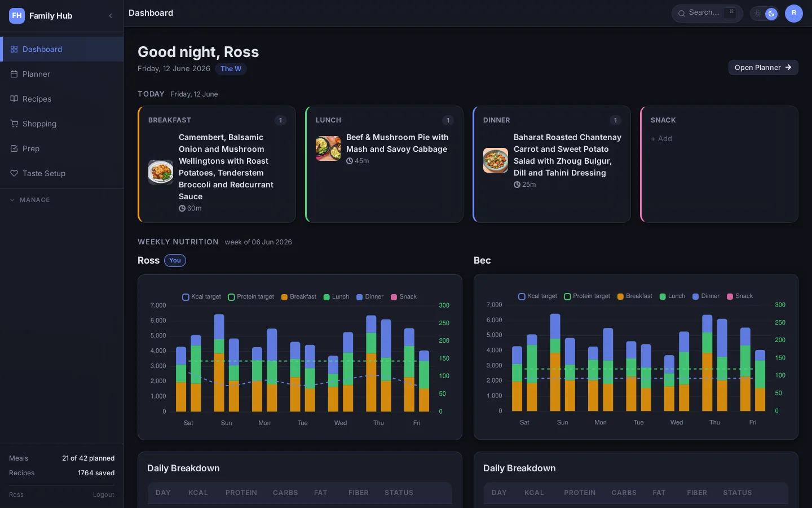Collapse the sidebar with the chevron
Viewport: 812px width, 508px height.
pos(111,16)
